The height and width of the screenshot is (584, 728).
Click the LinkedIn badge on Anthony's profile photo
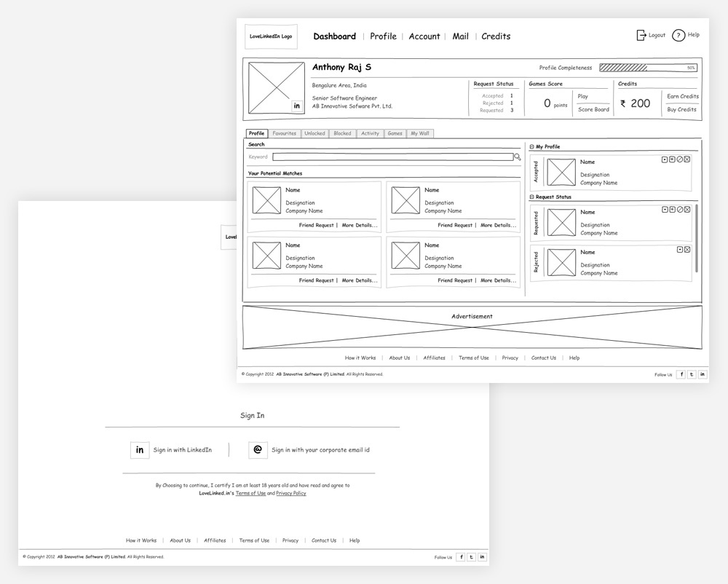click(x=297, y=106)
